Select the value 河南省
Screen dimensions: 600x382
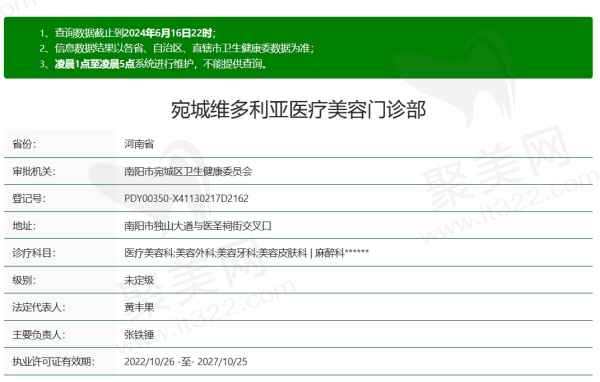pyautogui.click(x=139, y=144)
